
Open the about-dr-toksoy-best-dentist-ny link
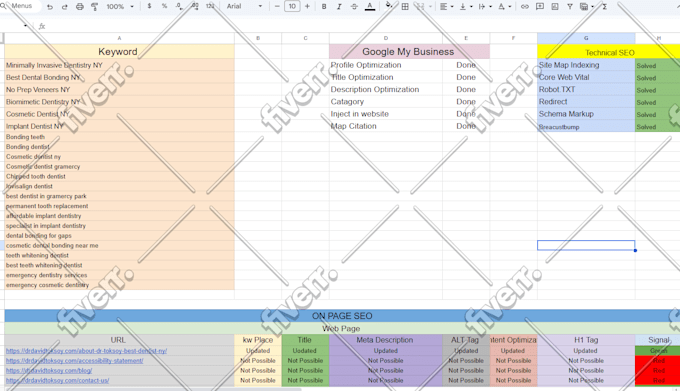(86, 351)
